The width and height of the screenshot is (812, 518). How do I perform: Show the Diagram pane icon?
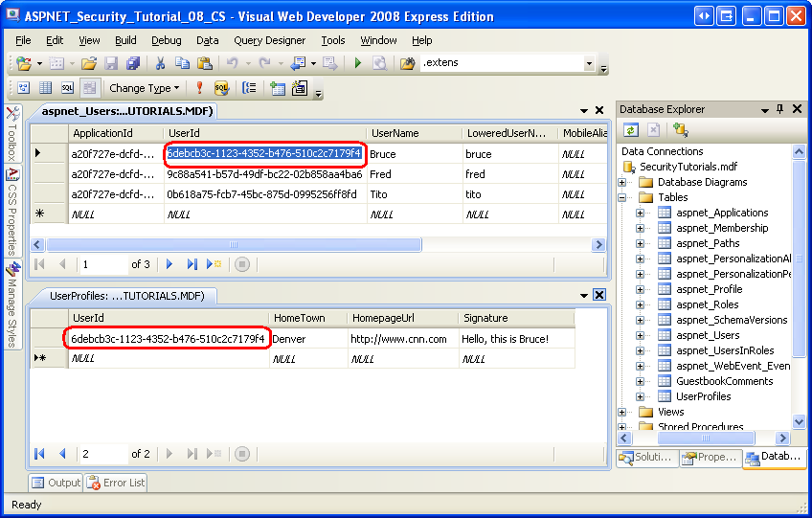coord(24,88)
